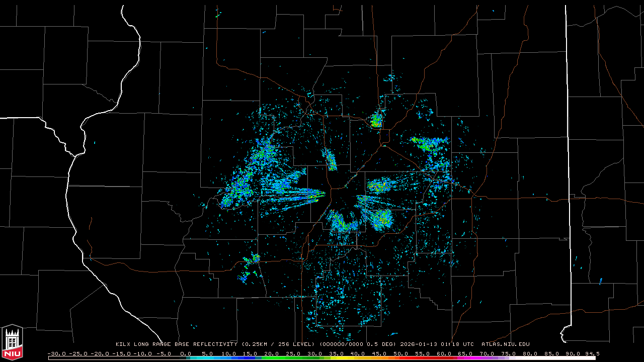Screen dimensions: 644x362
Task: Click the -30.0 label on the reflectivity scale
Action: [55, 353]
